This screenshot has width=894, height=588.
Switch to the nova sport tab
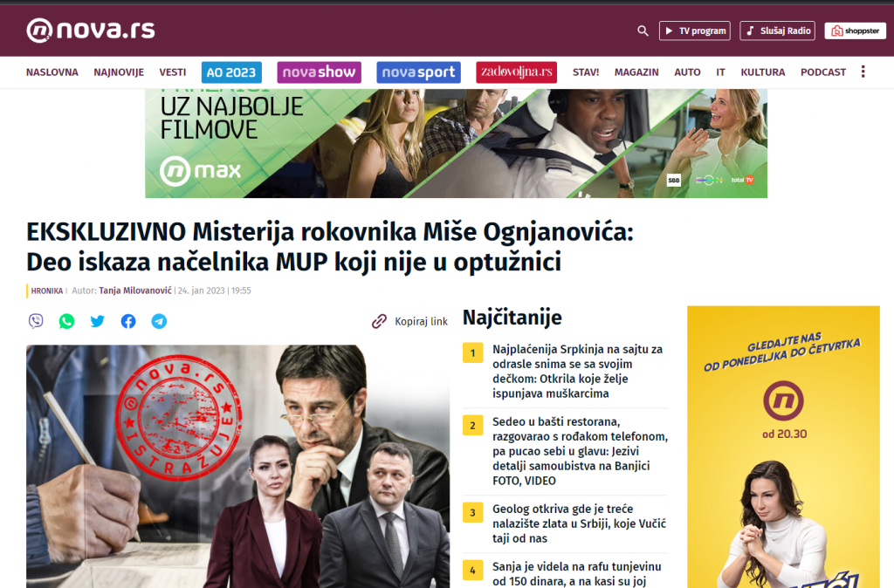(x=418, y=72)
